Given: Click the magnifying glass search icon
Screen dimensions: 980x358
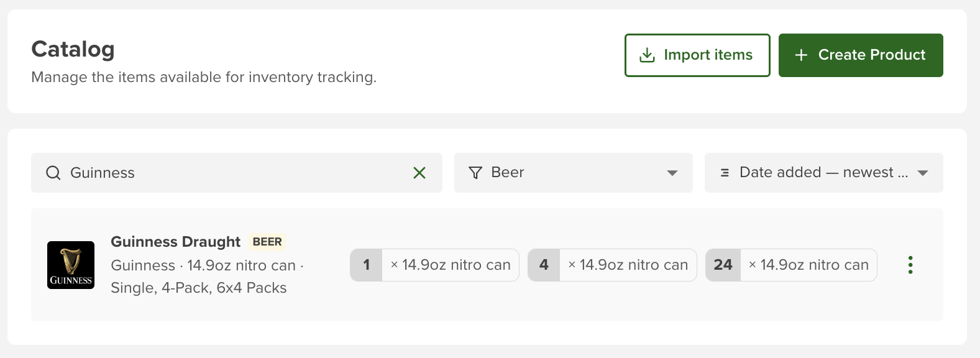Looking at the screenshot, I should tap(53, 173).
